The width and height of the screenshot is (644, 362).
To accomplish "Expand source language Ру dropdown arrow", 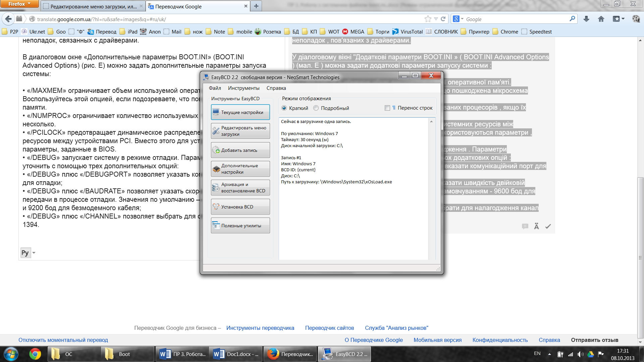I will click(34, 253).
